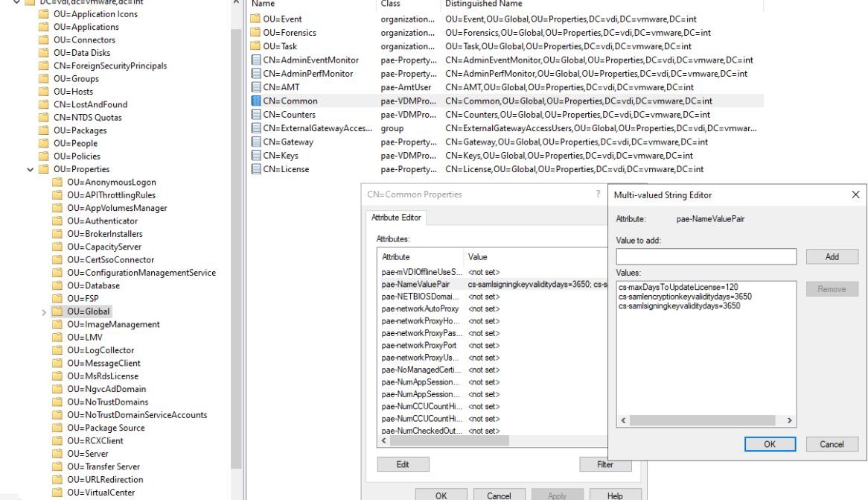Screen dimensions: 868x500
Task: Click the Edit button under attributes
Action: [403, 464]
